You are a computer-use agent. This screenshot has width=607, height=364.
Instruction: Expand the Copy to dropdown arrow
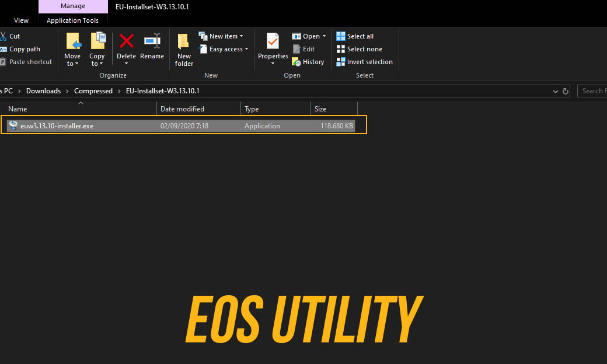click(x=101, y=64)
